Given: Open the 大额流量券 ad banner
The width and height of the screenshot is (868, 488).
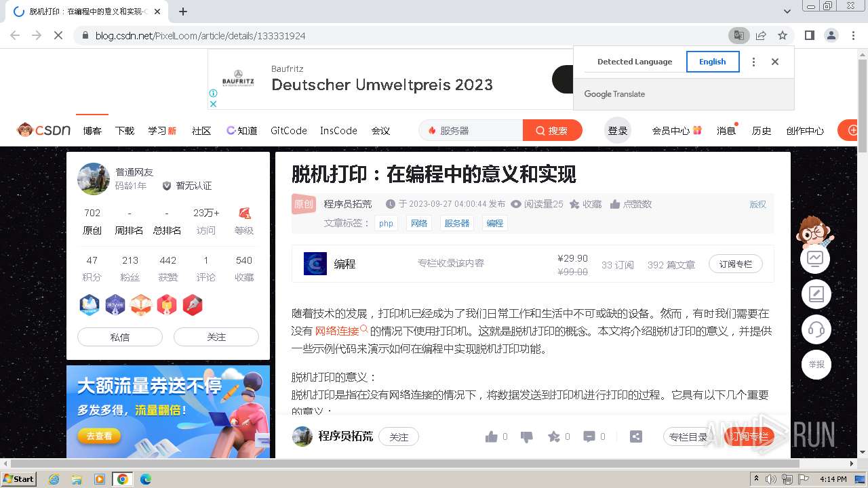Looking at the screenshot, I should point(168,411).
